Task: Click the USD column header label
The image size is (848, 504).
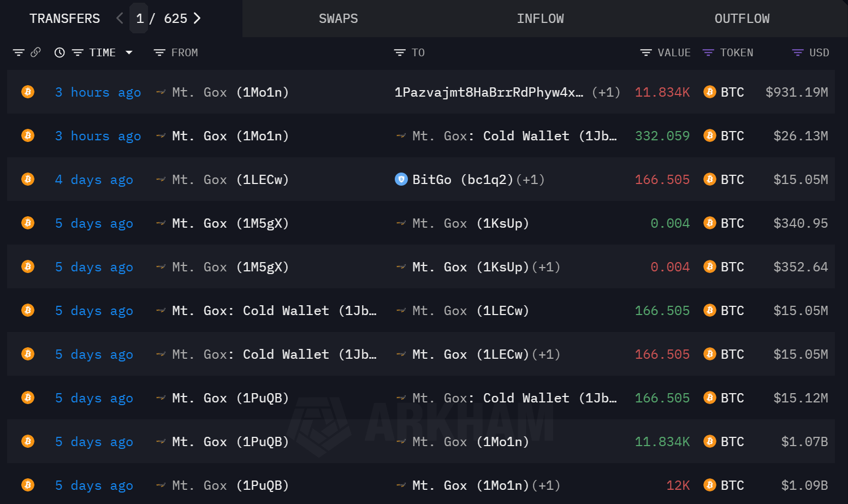Action: 819,52
